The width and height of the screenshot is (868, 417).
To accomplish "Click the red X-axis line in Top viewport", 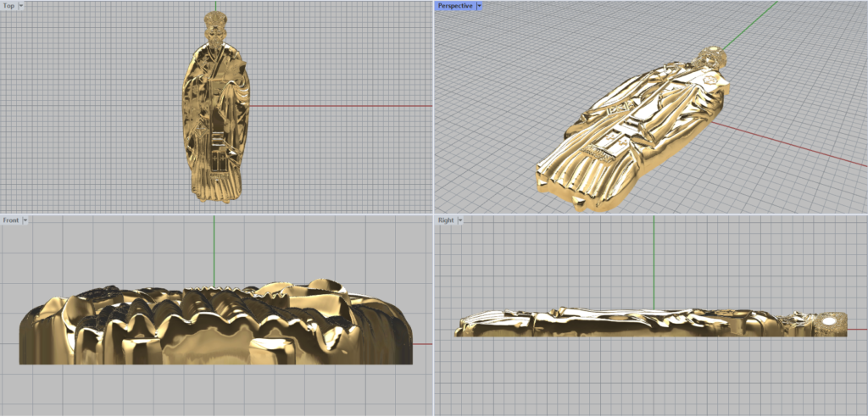I will pyautogui.click(x=339, y=106).
